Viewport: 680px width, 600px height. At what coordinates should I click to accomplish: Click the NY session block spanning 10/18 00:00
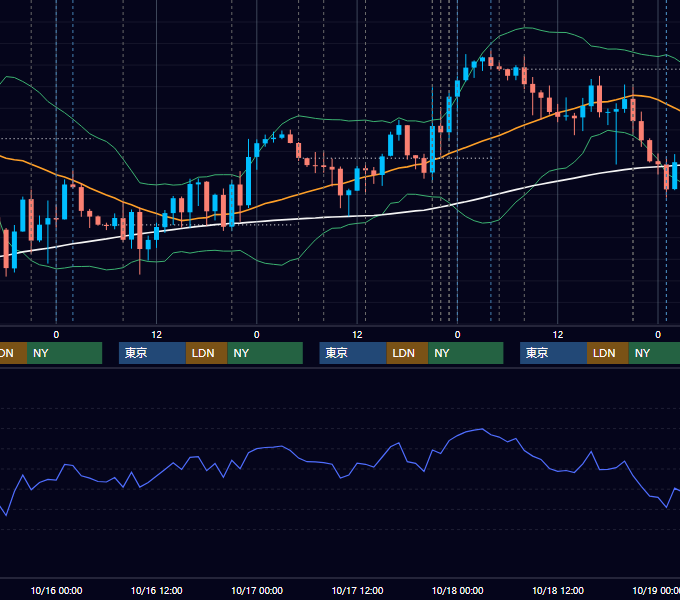[x=465, y=353]
